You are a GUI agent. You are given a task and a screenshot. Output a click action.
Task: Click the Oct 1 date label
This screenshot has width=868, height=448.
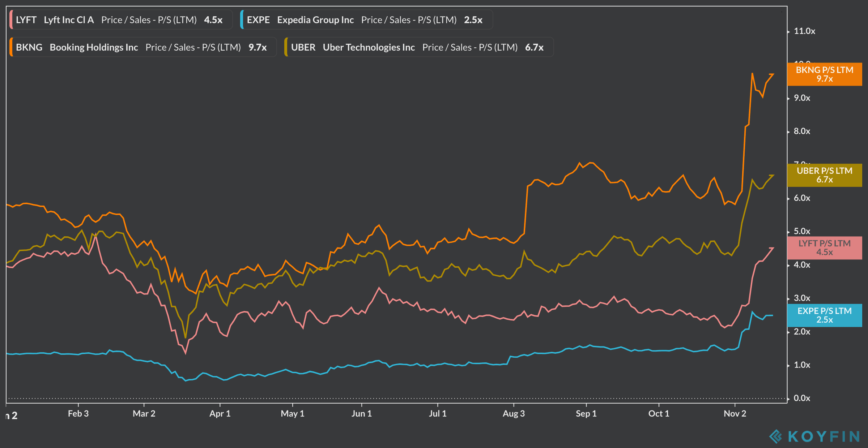click(x=659, y=414)
